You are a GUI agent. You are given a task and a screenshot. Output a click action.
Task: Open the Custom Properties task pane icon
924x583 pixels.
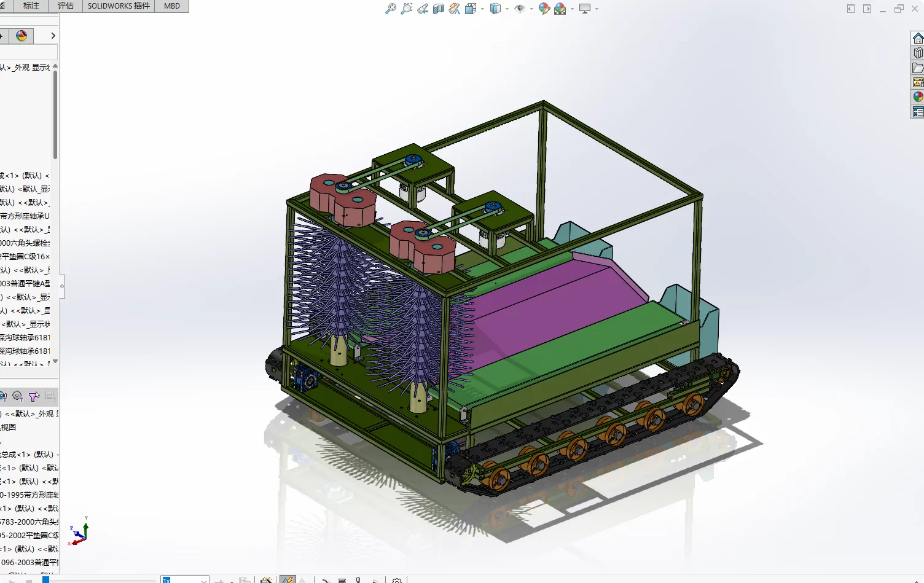(918, 112)
